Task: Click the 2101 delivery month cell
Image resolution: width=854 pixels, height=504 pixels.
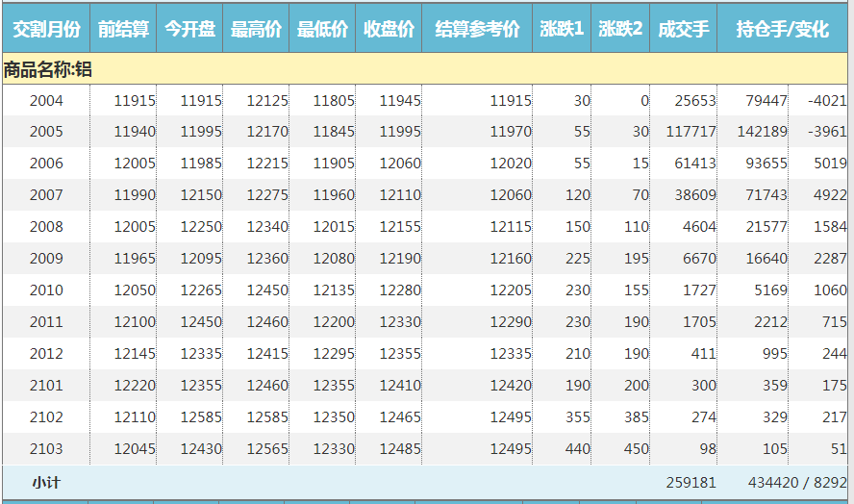Action: (x=46, y=386)
